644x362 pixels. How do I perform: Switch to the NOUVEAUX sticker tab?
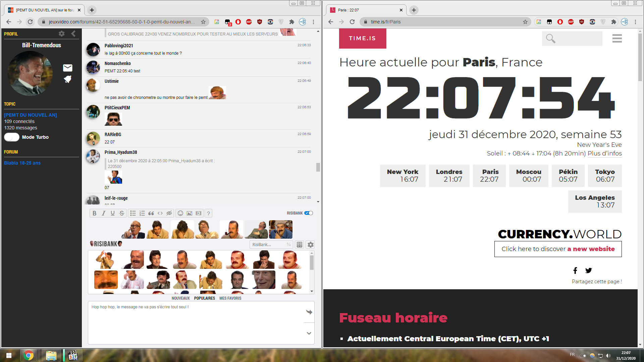[180, 298]
